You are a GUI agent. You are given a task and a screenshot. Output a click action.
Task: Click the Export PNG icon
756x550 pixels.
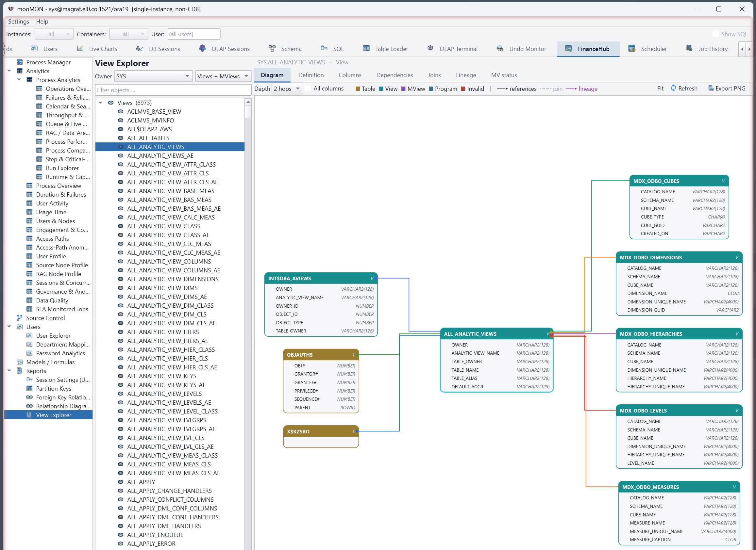(x=711, y=88)
